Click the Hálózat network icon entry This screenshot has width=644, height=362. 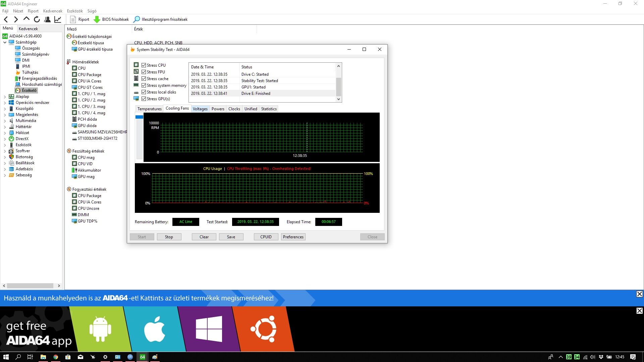click(19, 133)
